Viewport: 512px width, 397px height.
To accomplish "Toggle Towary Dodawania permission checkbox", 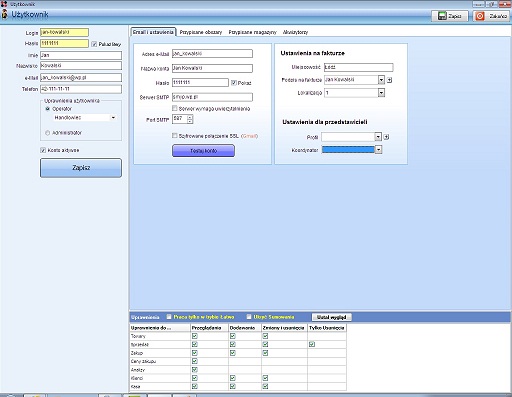I will tap(233, 336).
